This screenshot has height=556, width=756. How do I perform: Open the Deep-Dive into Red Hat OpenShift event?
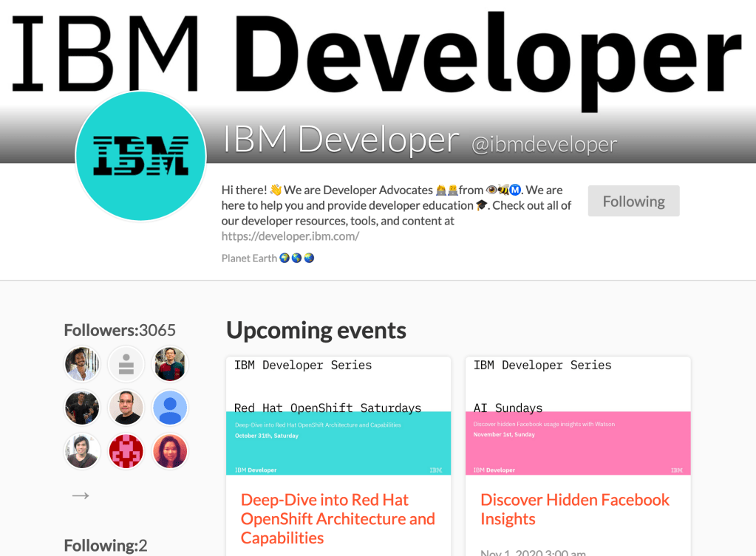[338, 518]
